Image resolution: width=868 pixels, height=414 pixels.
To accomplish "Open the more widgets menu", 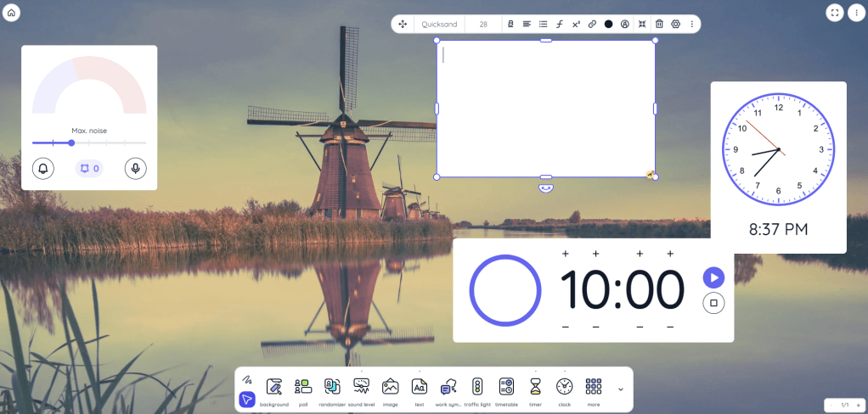I will pos(594,388).
